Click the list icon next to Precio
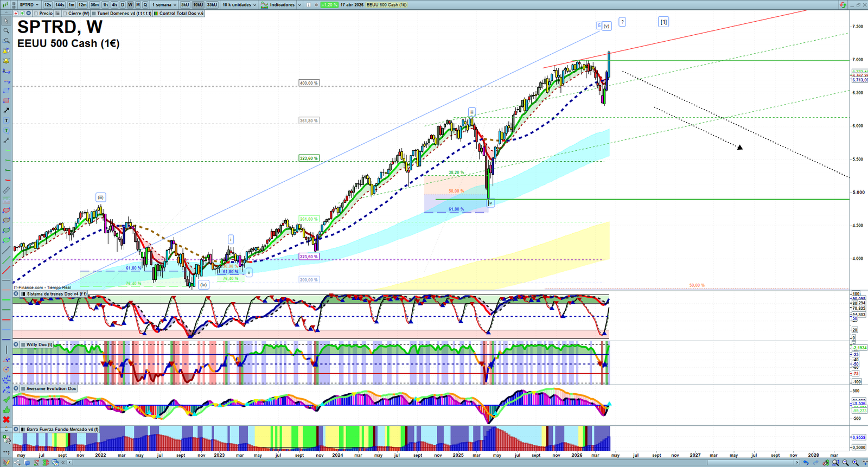Screen dimensions: 868x467 pyautogui.click(x=58, y=14)
